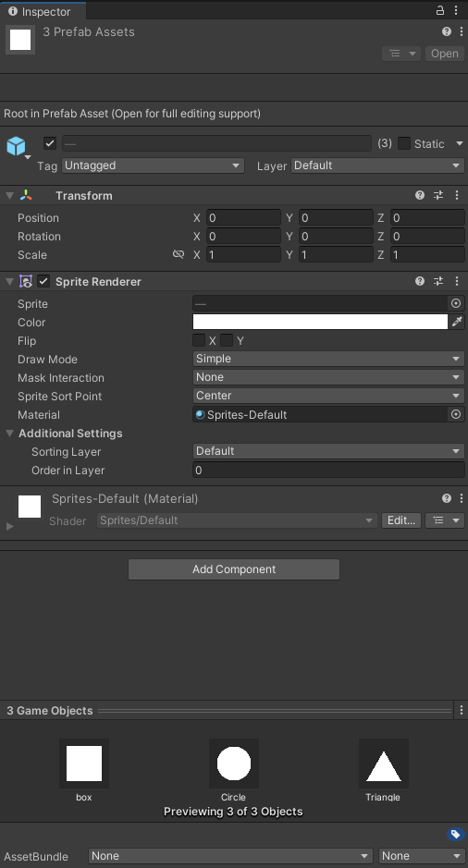The width and height of the screenshot is (468, 868).
Task: Click the Add Component button
Action: point(234,569)
